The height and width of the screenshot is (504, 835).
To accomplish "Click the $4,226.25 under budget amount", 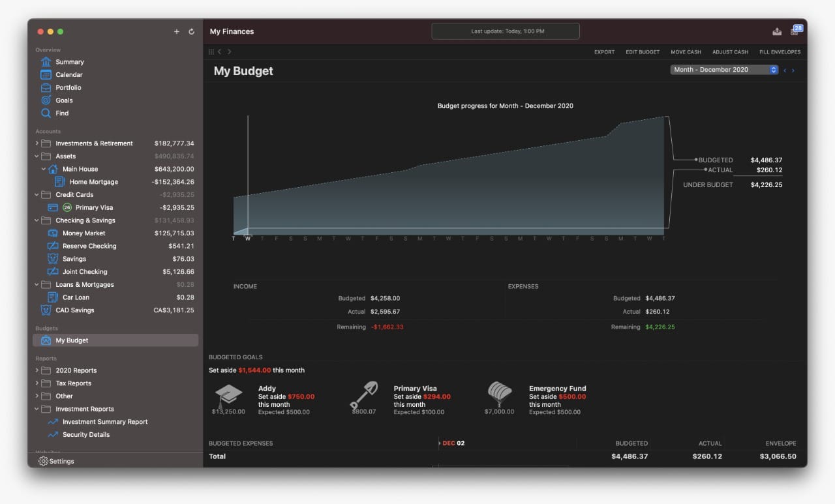I will tap(767, 185).
